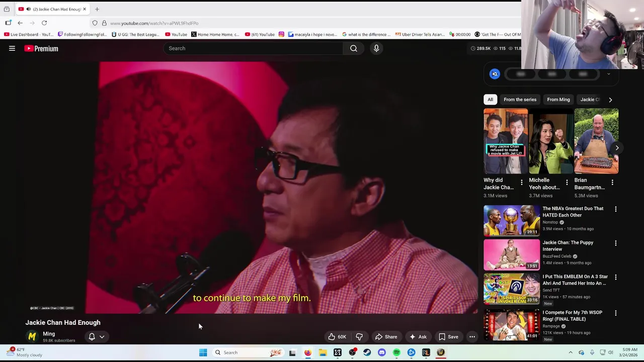Screen dimensions: 644x362
Task: Open Home Home Home X bookmark
Action: (x=215, y=34)
